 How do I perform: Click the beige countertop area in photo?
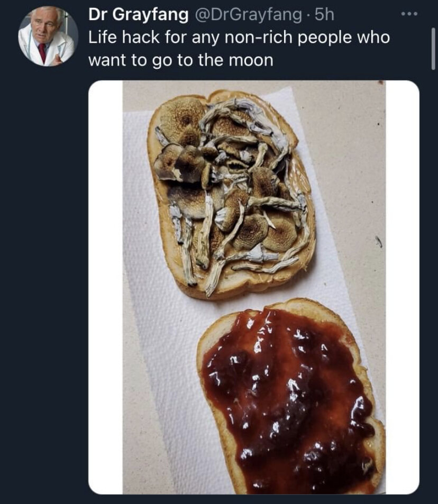pos(349,159)
